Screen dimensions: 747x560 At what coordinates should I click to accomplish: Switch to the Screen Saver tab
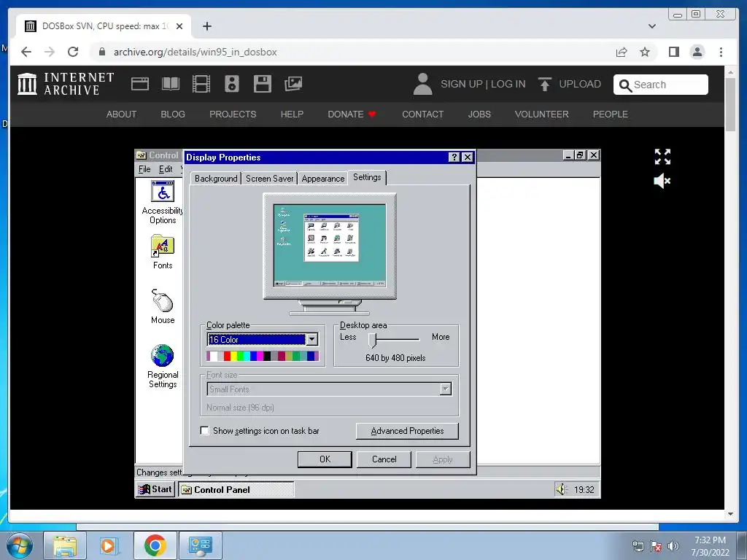pos(269,179)
